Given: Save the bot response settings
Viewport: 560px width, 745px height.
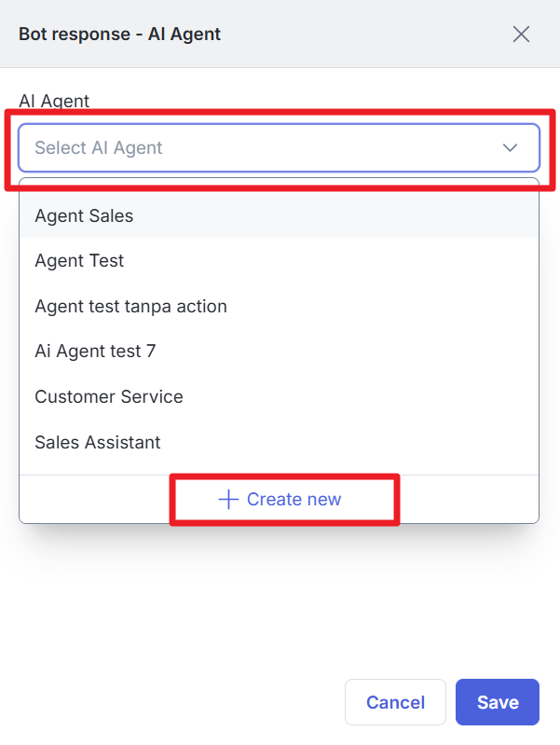Looking at the screenshot, I should (x=498, y=702).
